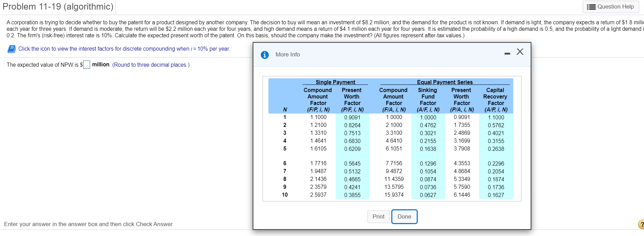Click the Capital Recovery Factor header
This screenshot has width=644, height=236.
coord(495,96)
